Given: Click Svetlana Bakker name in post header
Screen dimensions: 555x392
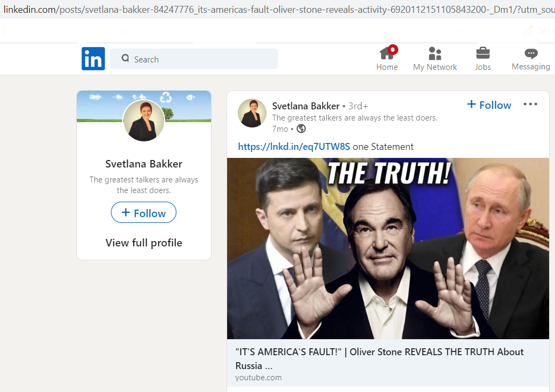Looking at the screenshot, I should [306, 106].
